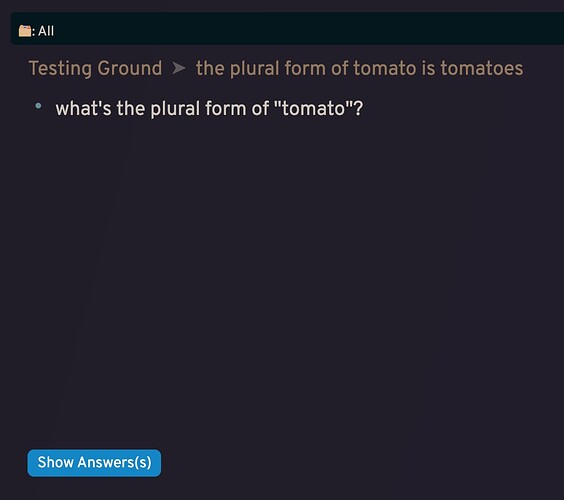This screenshot has width=564, height=500.
Task: Click the dark header bar beside All
Action: pyautogui.click(x=306, y=29)
